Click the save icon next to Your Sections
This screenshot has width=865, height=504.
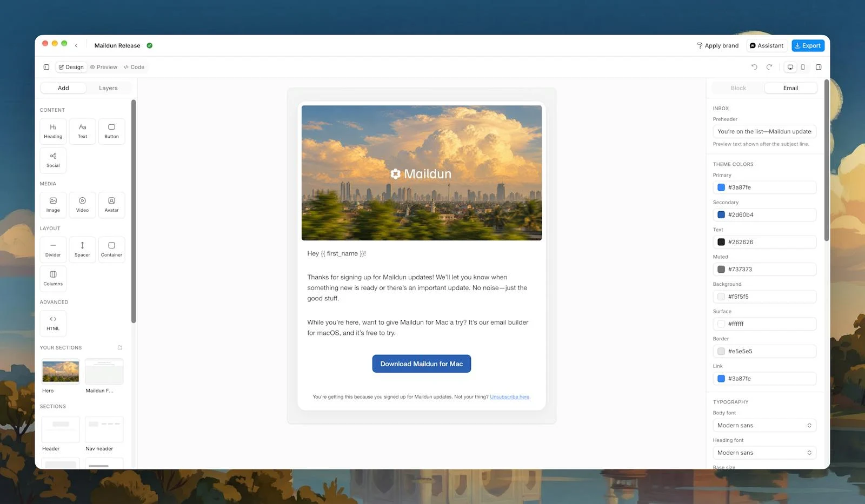click(x=120, y=347)
